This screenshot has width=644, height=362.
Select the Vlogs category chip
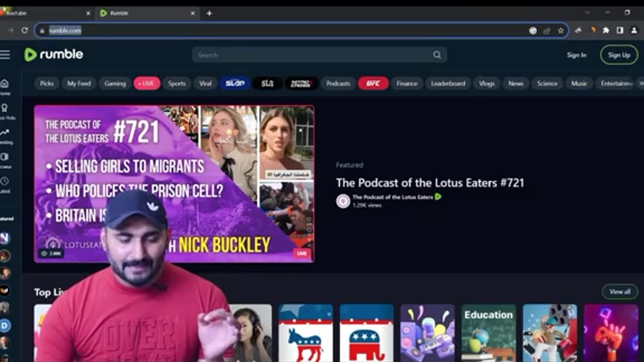pos(487,83)
